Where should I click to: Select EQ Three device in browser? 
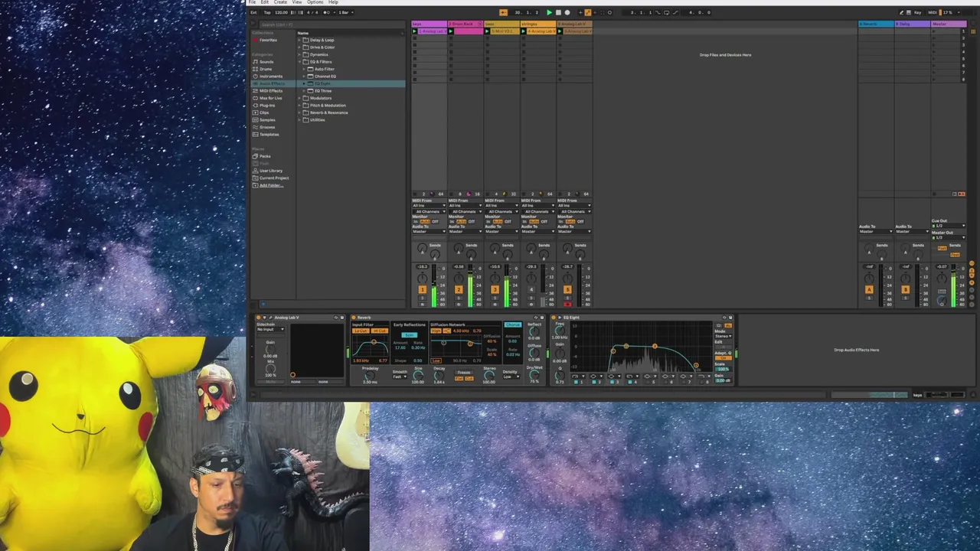coord(323,91)
